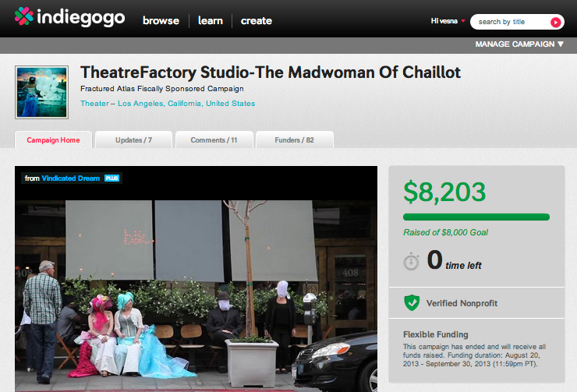Follow the Theater category link
This screenshot has width=577, height=392.
[x=94, y=104]
